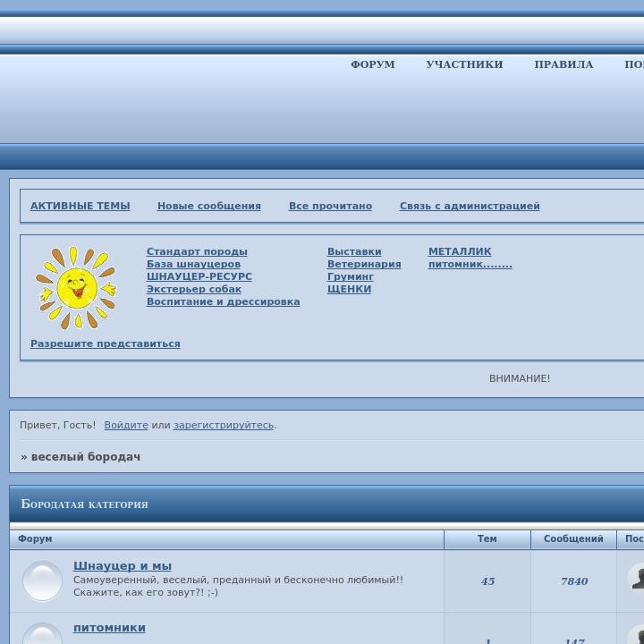This screenshot has width=644, height=644.
Task: Open Стандарт породы link
Action: tap(197, 251)
